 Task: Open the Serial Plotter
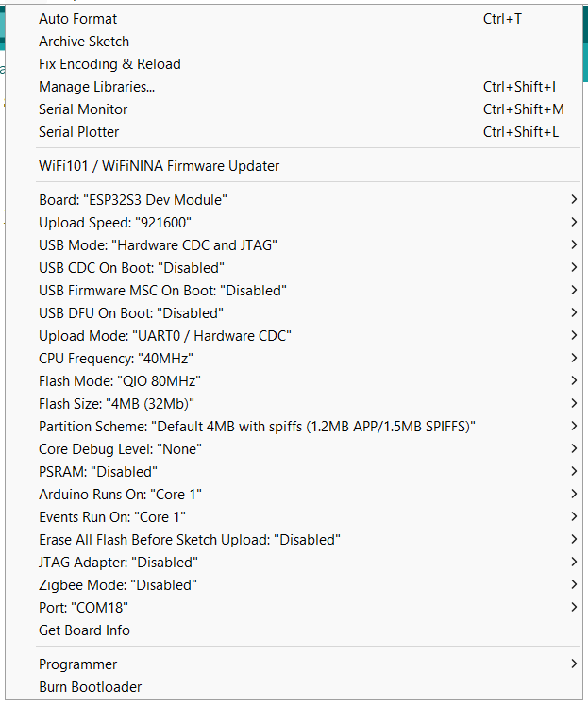pos(79,132)
